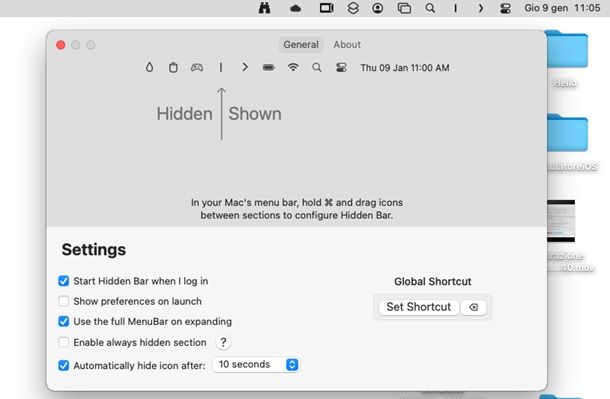Click the water drop icon in the preview bar
This screenshot has width=610, height=399.
pos(149,67)
